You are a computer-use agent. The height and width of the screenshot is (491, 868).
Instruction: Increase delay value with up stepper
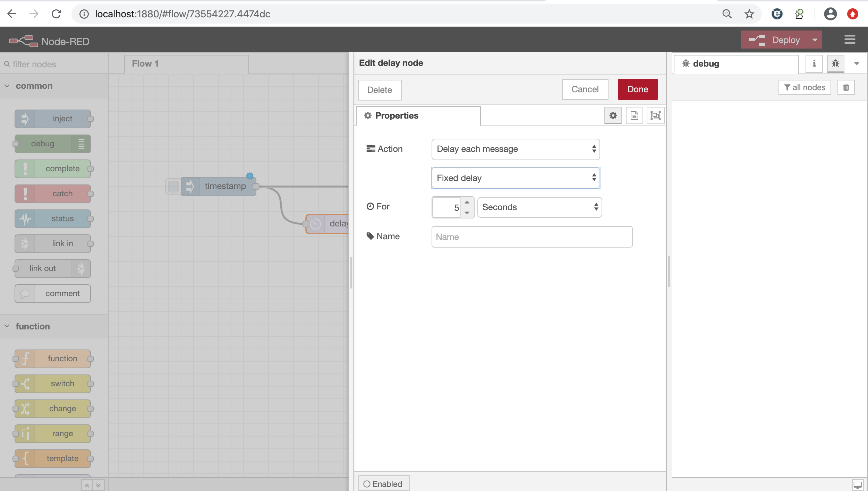[467, 203]
